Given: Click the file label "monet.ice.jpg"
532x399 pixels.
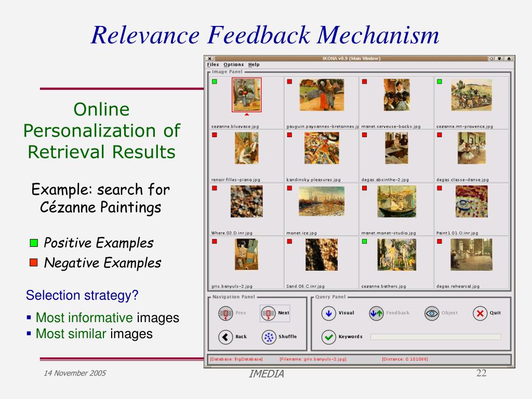Looking at the screenshot, I should tap(302, 233).
